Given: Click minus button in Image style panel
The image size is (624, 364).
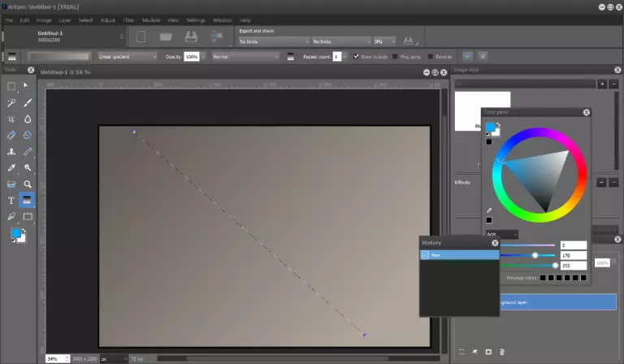Looking at the screenshot, I should tap(614, 84).
